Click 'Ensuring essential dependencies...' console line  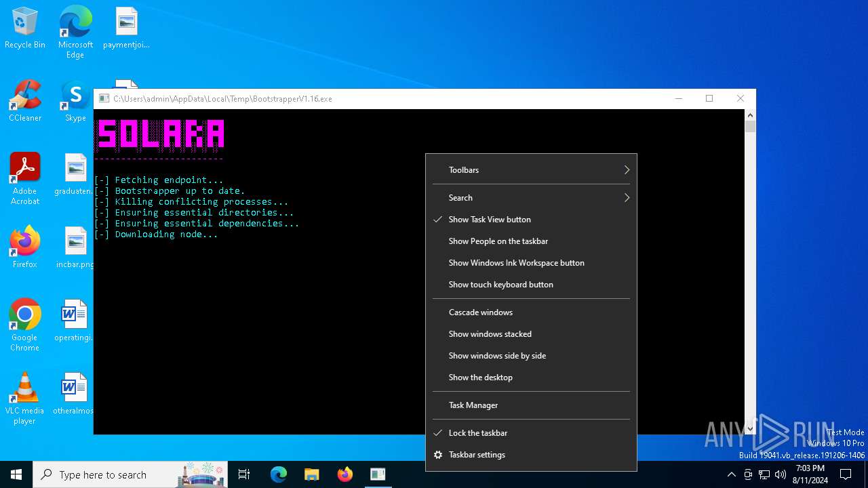coord(197,224)
